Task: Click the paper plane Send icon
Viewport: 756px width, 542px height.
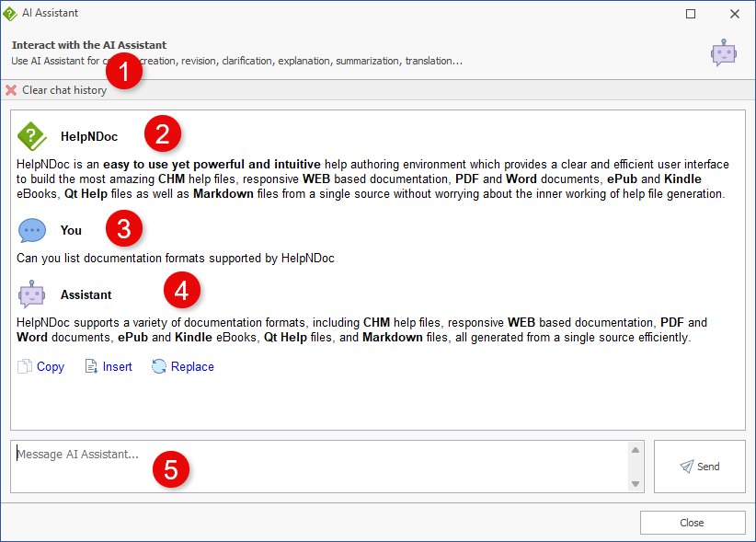Action: click(687, 467)
